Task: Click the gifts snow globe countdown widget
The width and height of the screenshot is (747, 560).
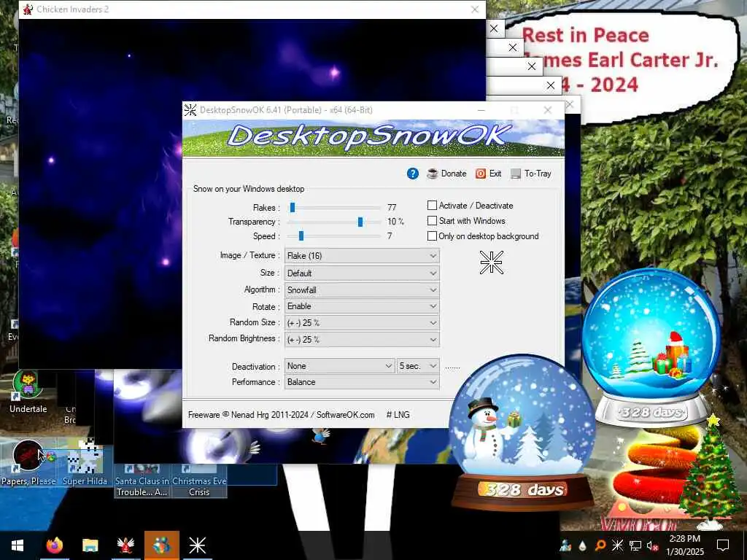Action: click(x=651, y=348)
